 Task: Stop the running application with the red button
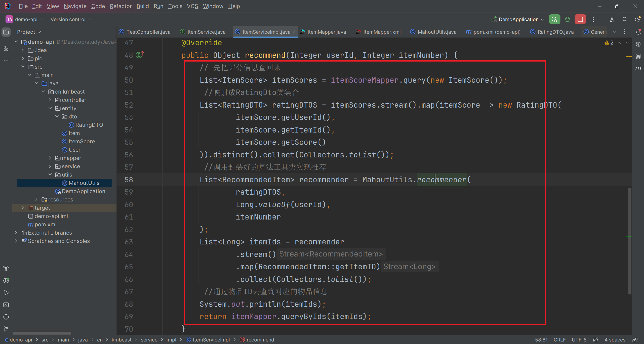580,19
